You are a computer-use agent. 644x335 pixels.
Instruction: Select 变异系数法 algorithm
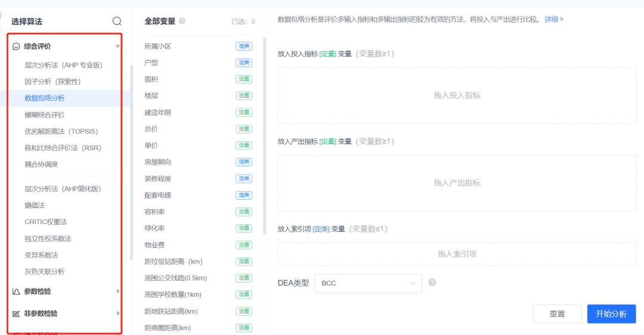pos(41,255)
